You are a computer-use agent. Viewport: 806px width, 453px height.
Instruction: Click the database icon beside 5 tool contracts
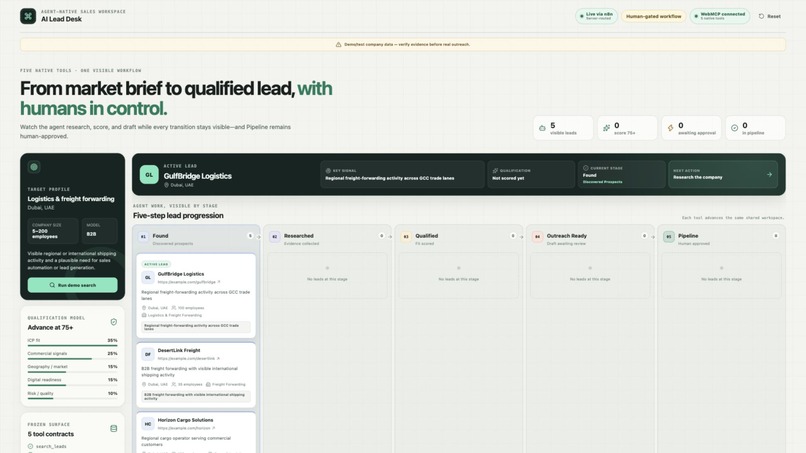tap(114, 428)
